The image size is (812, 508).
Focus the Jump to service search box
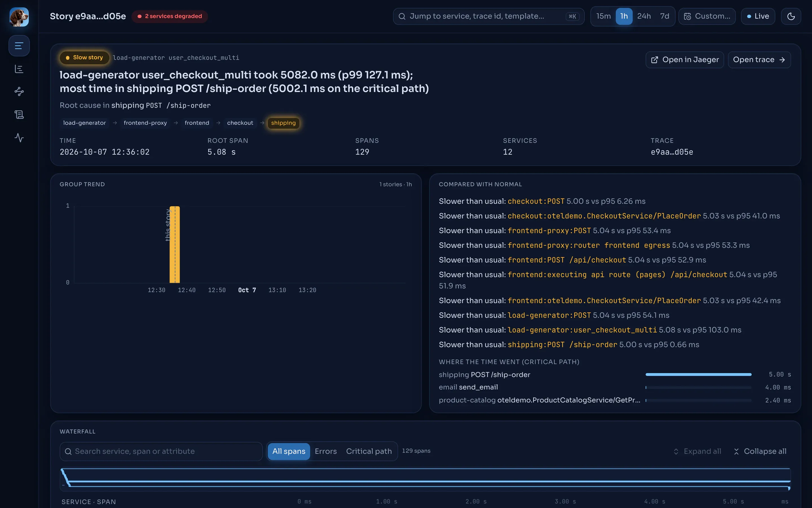point(489,16)
